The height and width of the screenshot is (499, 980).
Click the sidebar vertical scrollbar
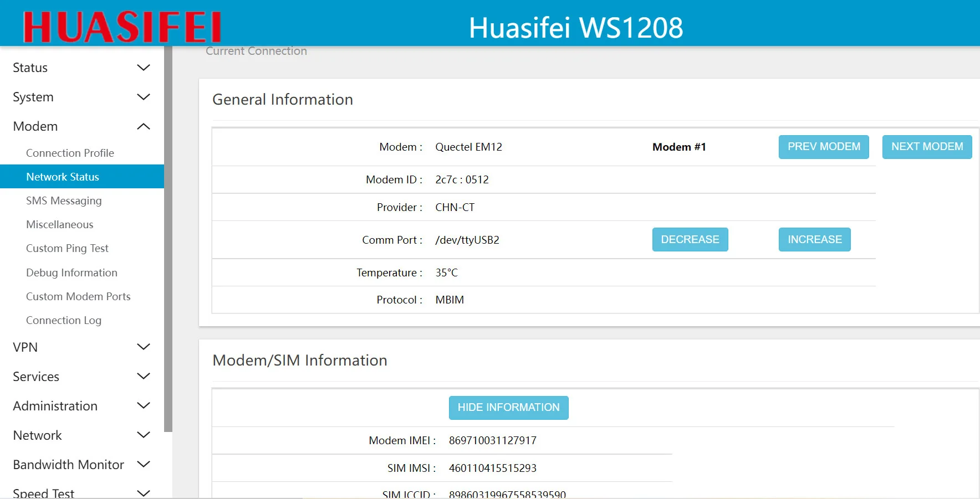pos(168,238)
